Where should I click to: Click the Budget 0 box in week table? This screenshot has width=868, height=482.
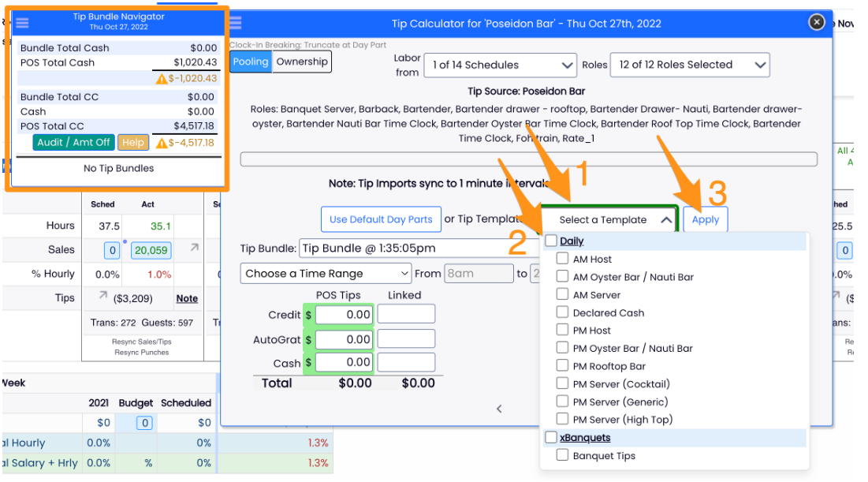tap(144, 424)
